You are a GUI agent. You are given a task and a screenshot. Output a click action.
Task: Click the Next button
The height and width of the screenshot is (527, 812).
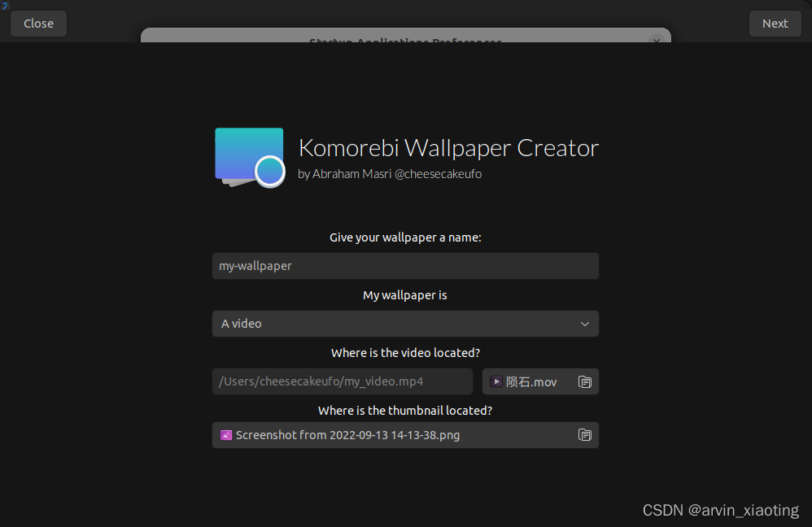775,24
